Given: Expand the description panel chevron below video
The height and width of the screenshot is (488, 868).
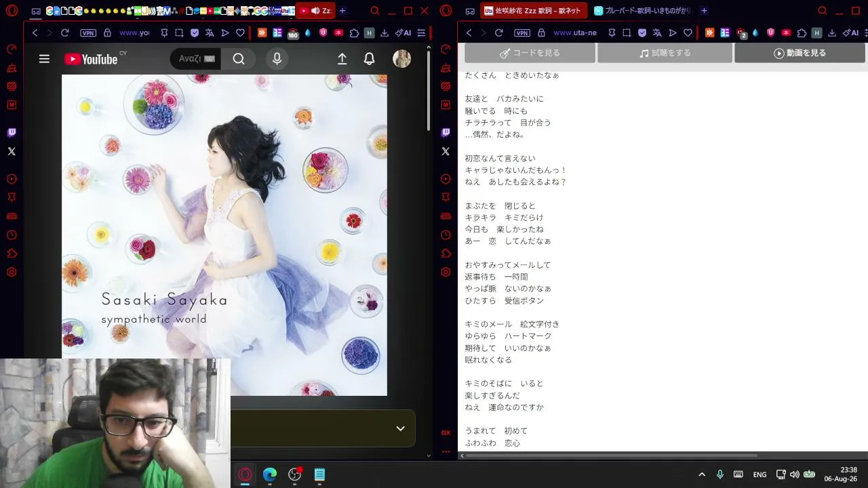Looking at the screenshot, I should [x=400, y=428].
